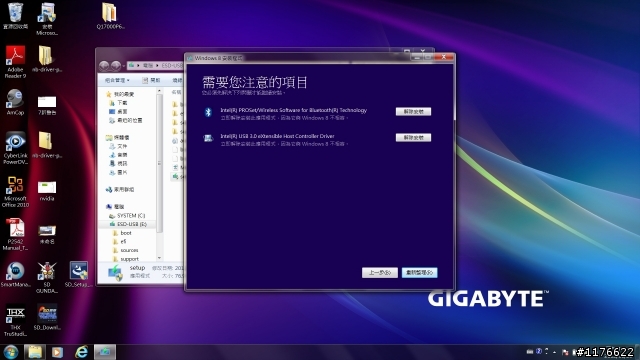Open the Q17000P6 folder on the desktop

[110, 16]
